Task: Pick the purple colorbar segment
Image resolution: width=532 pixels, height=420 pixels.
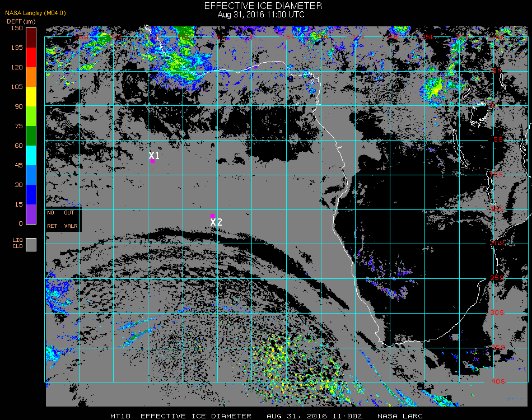Action: 31,214
